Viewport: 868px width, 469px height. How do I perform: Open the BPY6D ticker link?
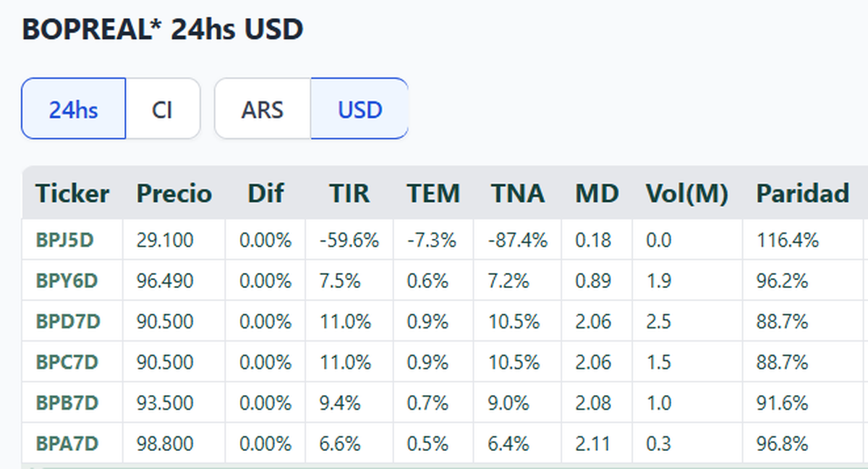pos(67,280)
